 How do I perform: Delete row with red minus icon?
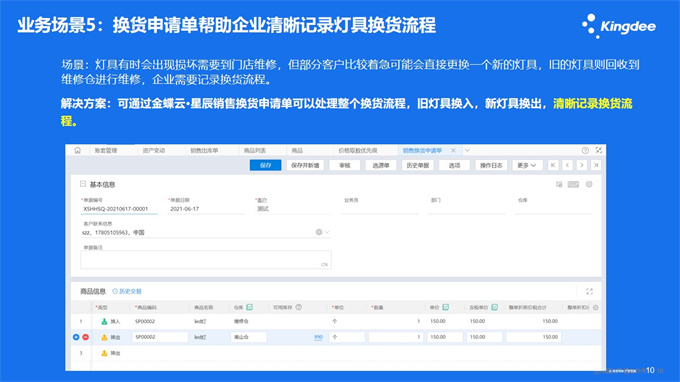tap(85, 337)
